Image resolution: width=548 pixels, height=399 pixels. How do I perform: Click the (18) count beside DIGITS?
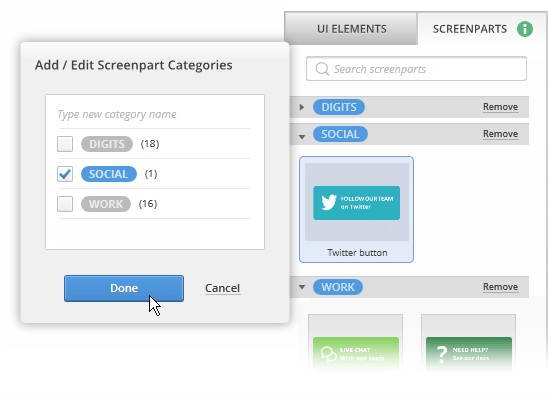[150, 144]
